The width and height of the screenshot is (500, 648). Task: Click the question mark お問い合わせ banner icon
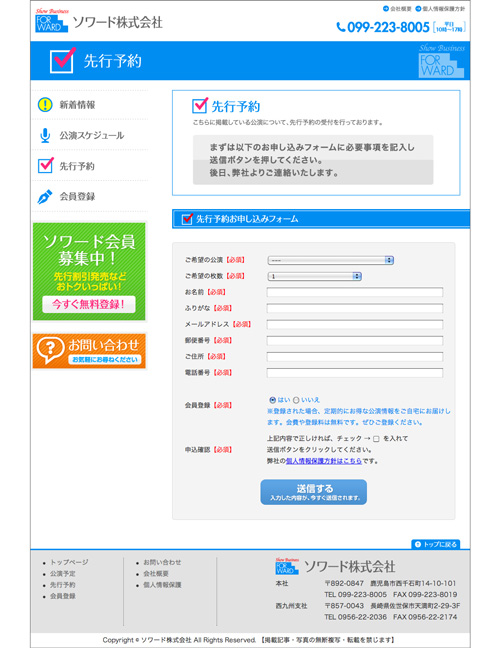tap(50, 350)
